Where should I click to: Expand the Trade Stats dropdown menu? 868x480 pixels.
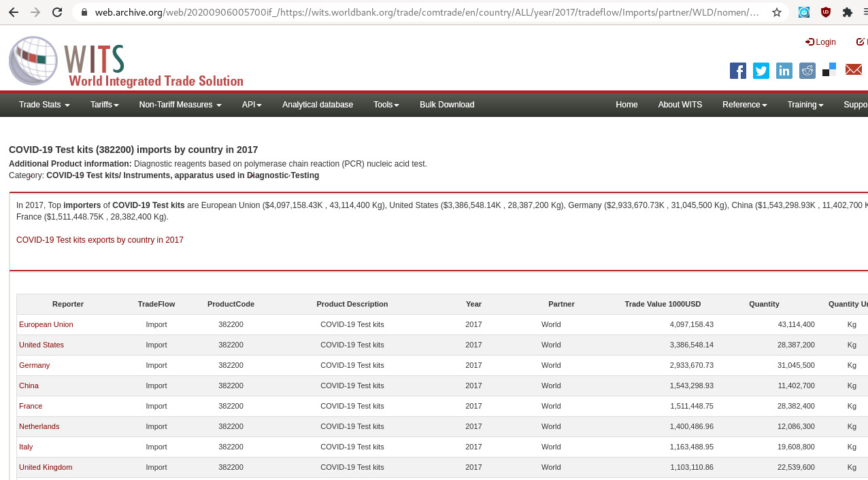click(44, 105)
